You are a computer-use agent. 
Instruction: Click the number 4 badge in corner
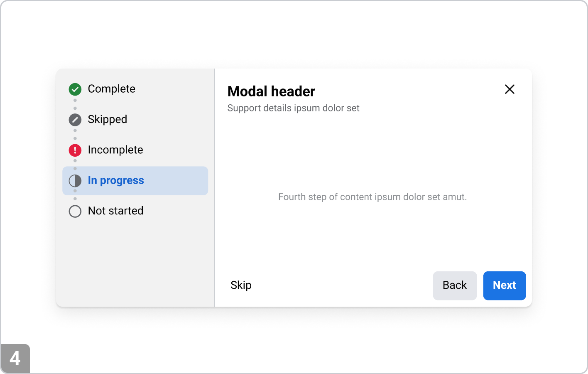15,359
